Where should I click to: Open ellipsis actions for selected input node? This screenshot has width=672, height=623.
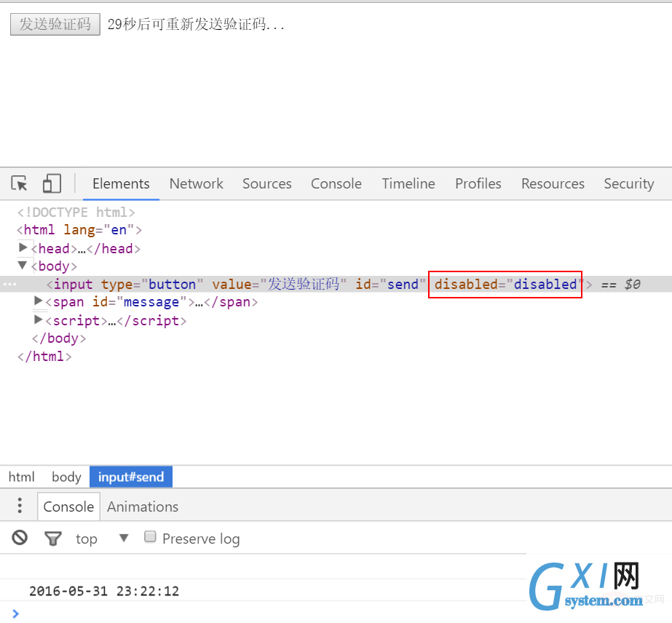(x=9, y=284)
